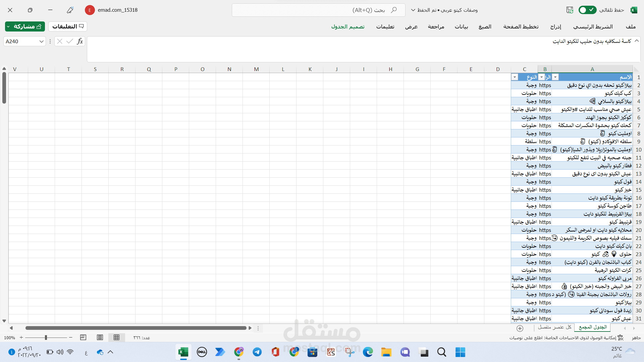The height and width of the screenshot is (362, 644).
Task: Open the بيانات ribbon tab
Action: 461,26
